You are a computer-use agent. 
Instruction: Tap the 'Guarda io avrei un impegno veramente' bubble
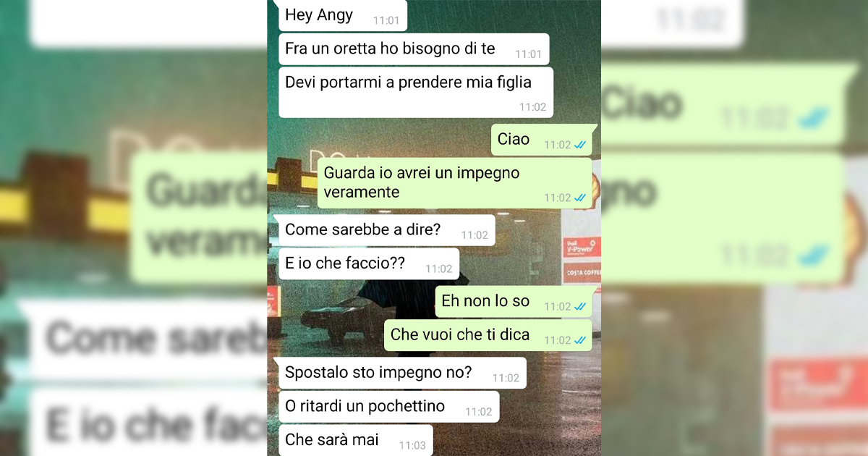click(x=455, y=183)
